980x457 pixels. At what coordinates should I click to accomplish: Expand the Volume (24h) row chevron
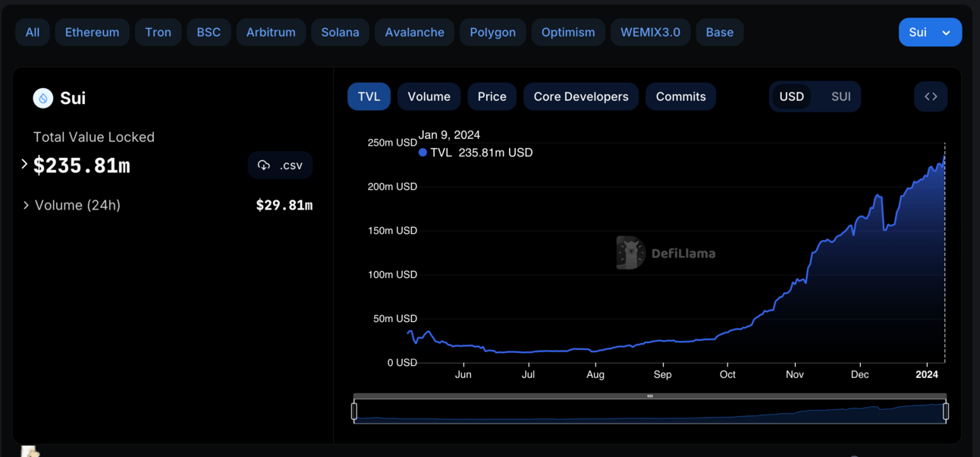point(26,205)
